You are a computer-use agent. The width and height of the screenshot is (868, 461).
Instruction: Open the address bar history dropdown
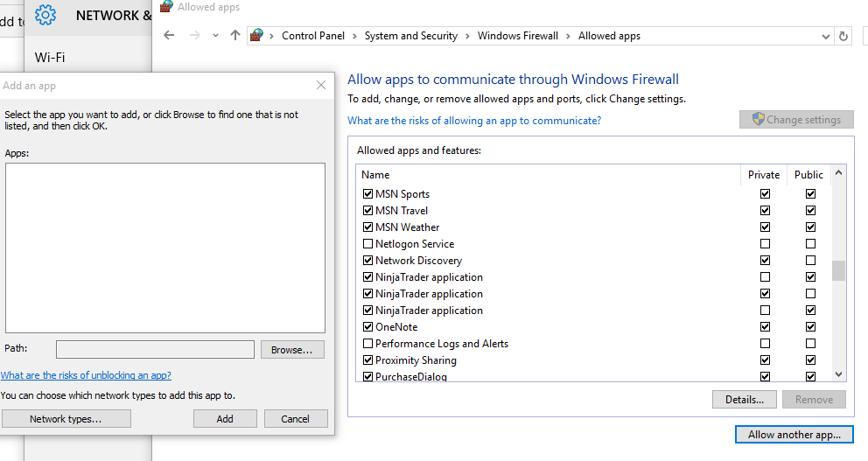(x=825, y=36)
